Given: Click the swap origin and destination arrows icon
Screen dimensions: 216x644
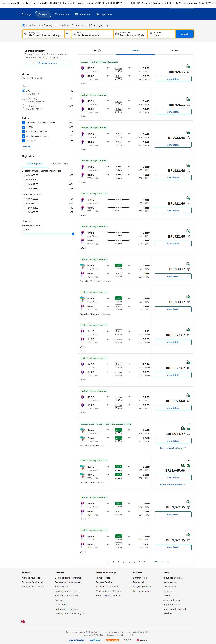Looking at the screenshot, I should [68, 34].
